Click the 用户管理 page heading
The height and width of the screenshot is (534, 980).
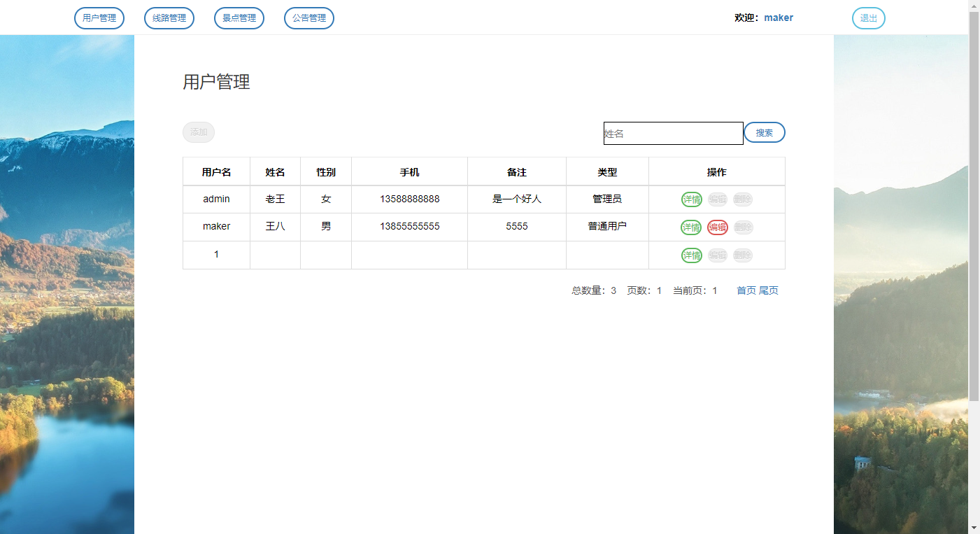tap(216, 82)
